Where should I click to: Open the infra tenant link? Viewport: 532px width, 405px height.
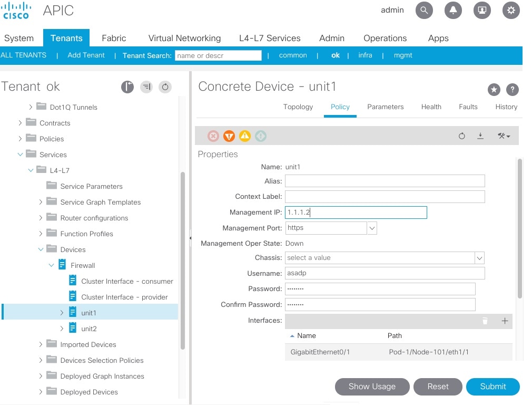365,55
